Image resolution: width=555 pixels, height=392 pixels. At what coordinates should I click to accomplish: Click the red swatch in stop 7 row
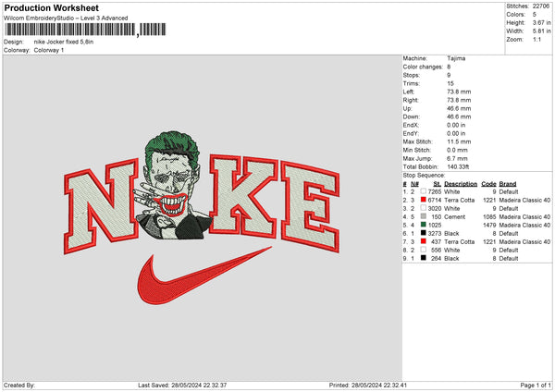[x=424, y=241]
